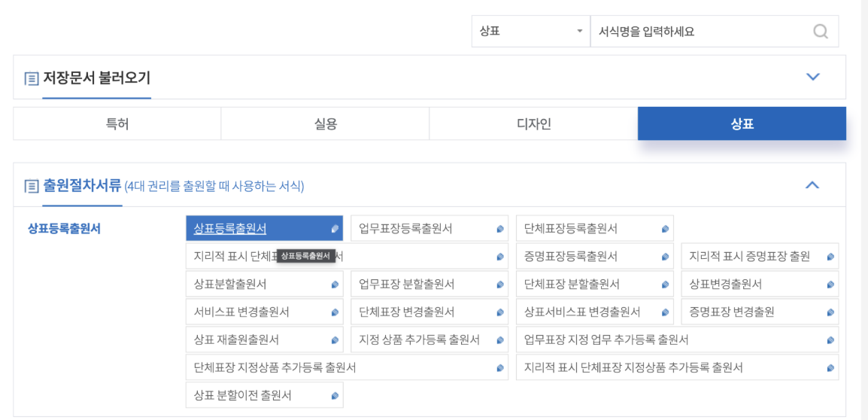The image size is (868, 420).
Task: Click the pencil icon beside 상표변경출원서
Action: tap(830, 285)
